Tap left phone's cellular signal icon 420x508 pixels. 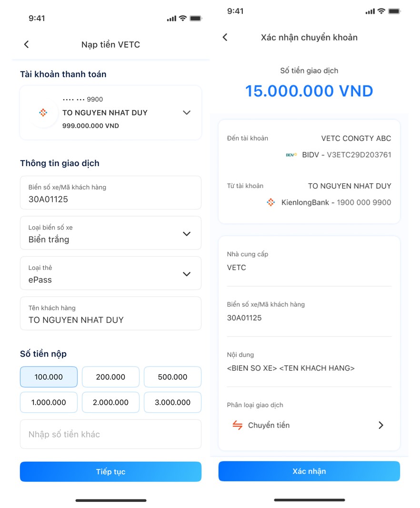tap(171, 19)
